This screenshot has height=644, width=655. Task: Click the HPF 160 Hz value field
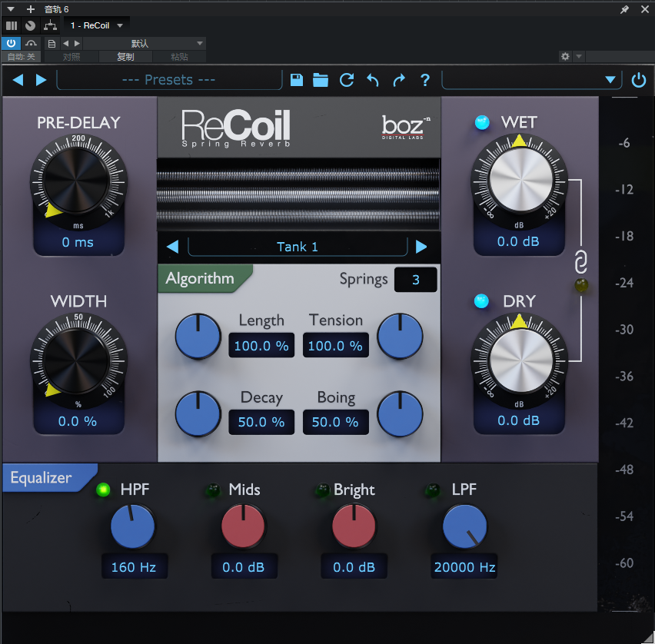[134, 566]
